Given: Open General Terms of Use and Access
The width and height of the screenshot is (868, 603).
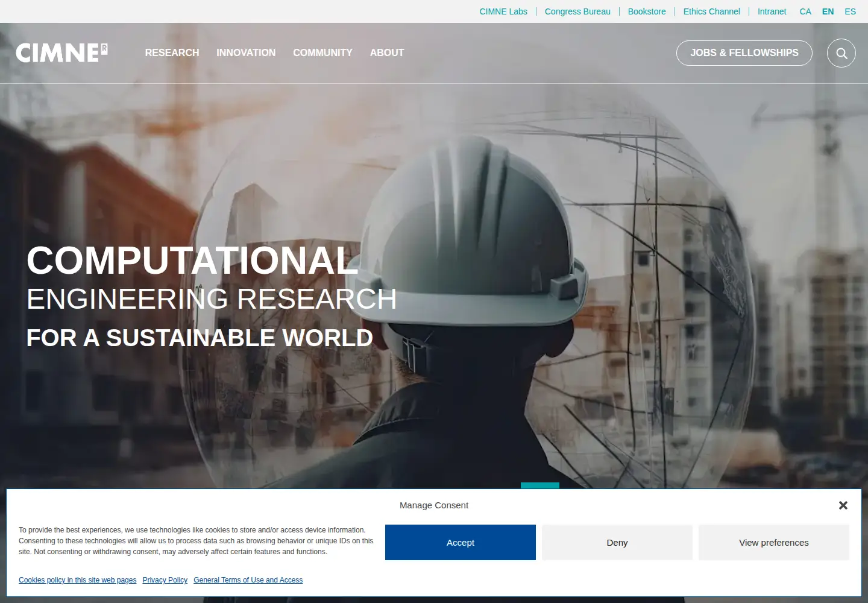Looking at the screenshot, I should pyautogui.click(x=248, y=580).
